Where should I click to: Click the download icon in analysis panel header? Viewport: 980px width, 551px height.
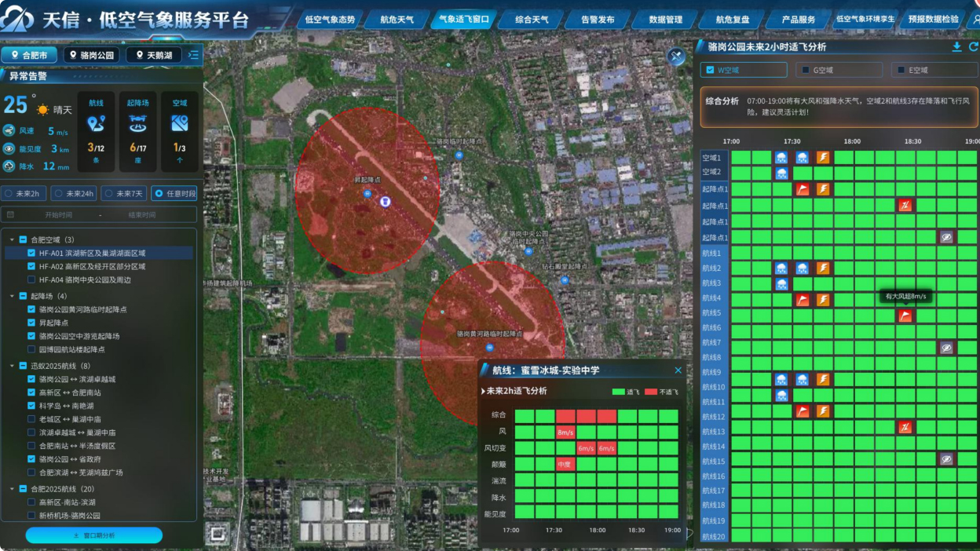pos(956,47)
